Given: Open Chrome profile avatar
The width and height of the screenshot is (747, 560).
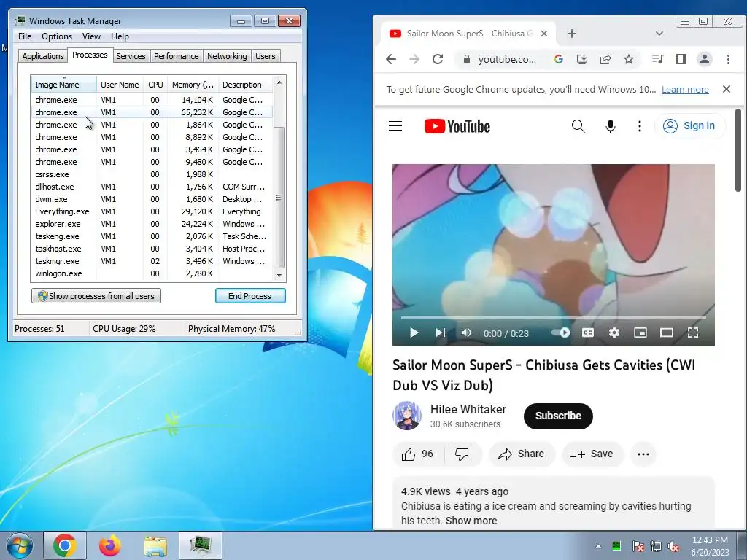Looking at the screenshot, I should click(x=704, y=59).
